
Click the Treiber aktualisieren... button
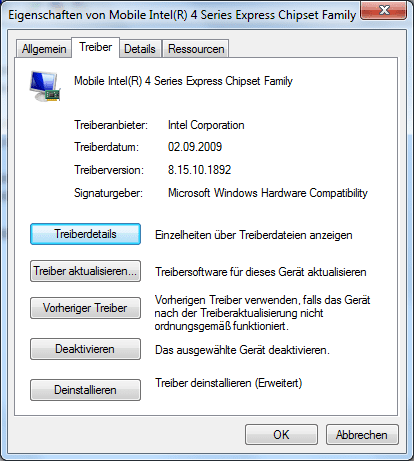tap(85, 271)
